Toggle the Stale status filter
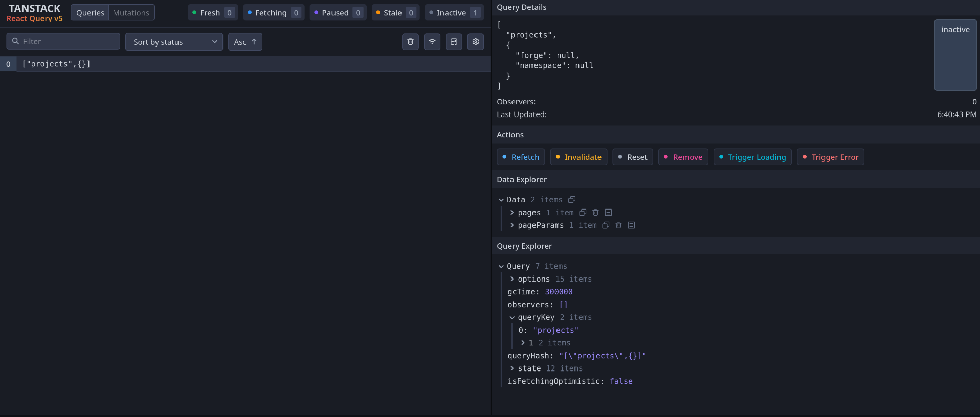The height and width of the screenshot is (417, 980). 395,13
